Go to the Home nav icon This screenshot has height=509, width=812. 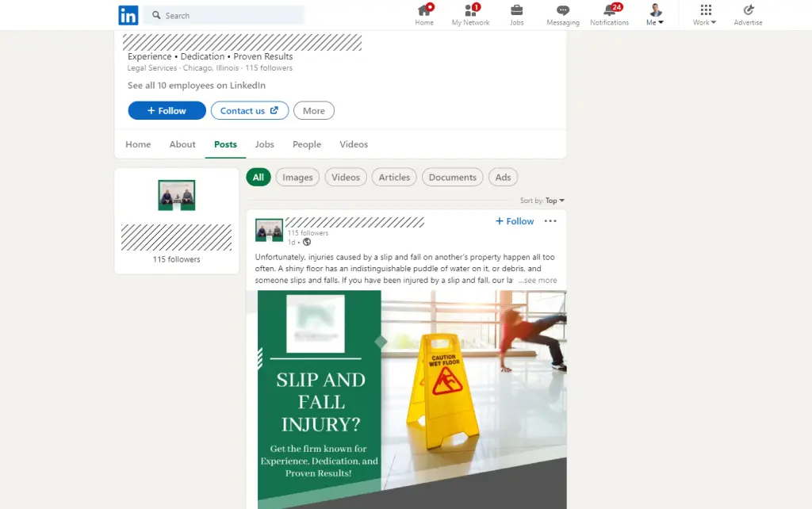pos(424,15)
